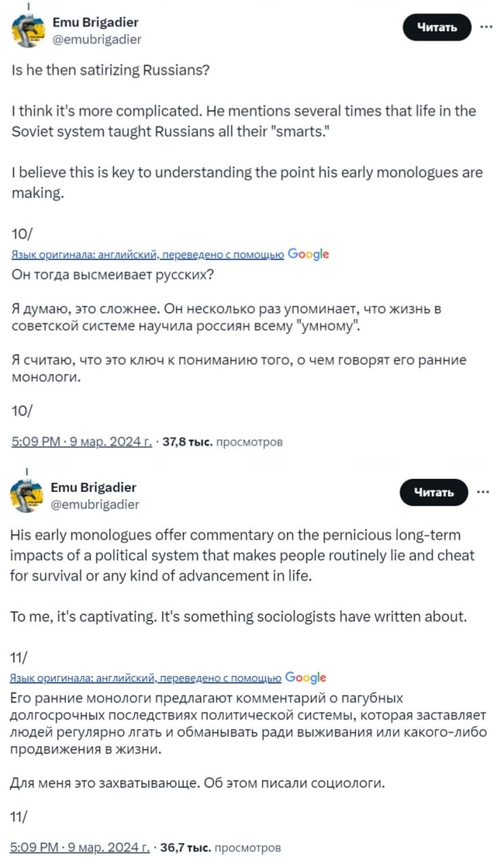This screenshot has width=504, height=867.
Task: Click the 37,8 тыс. просмотров view count
Action: [x=223, y=441]
